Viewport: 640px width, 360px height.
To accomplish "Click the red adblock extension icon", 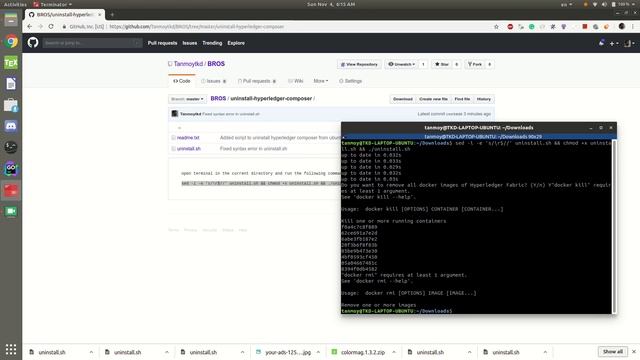I will tap(510, 27).
